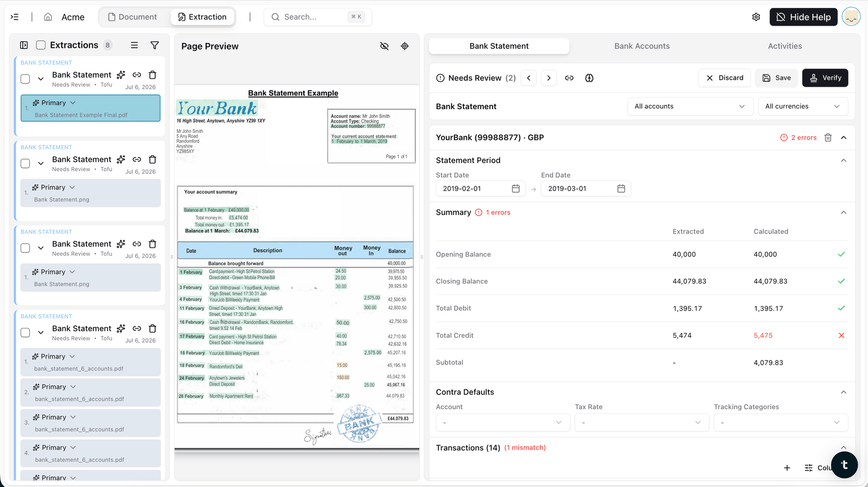This screenshot has height=487, width=868.
Task: Click the bank statement page preview image
Action: click(297, 268)
